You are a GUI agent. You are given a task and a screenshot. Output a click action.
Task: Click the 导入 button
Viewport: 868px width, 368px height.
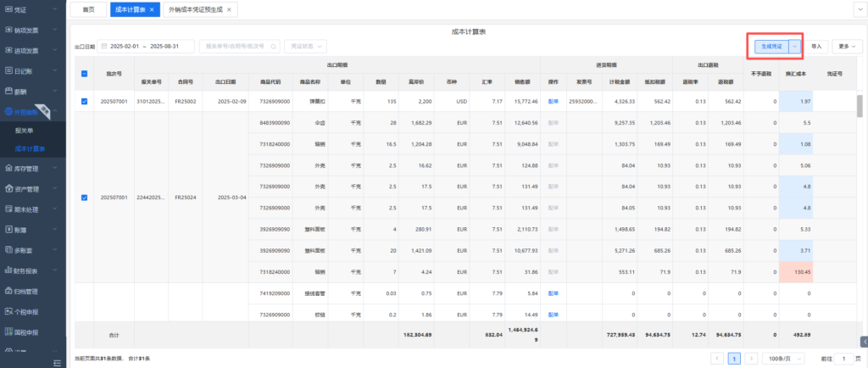816,47
